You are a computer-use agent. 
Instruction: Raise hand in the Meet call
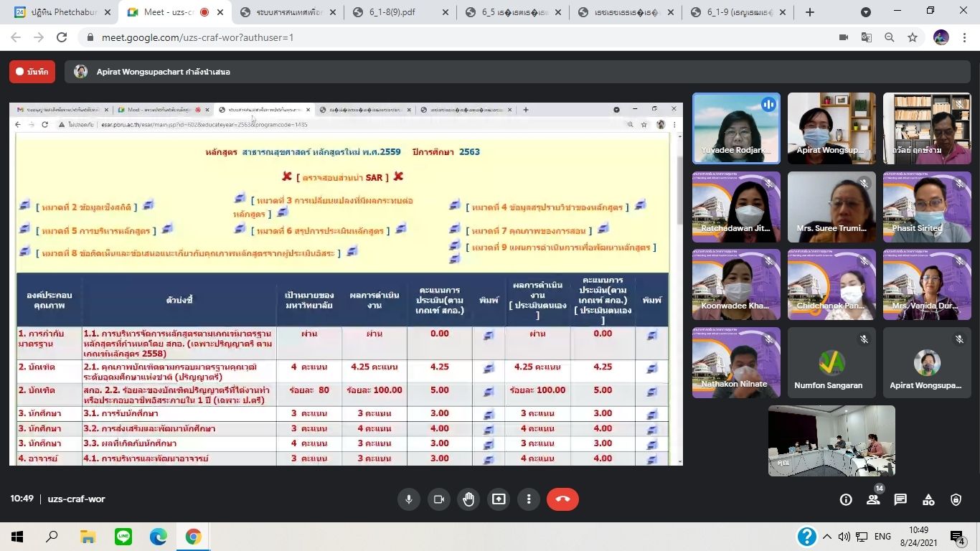click(x=468, y=499)
